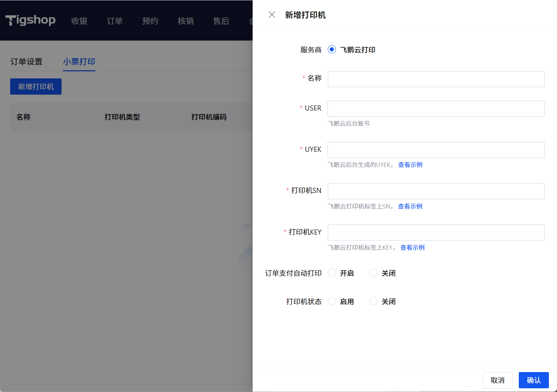Click the 取消 button
Image resolution: width=557 pixels, height=392 pixels.
pos(497,380)
